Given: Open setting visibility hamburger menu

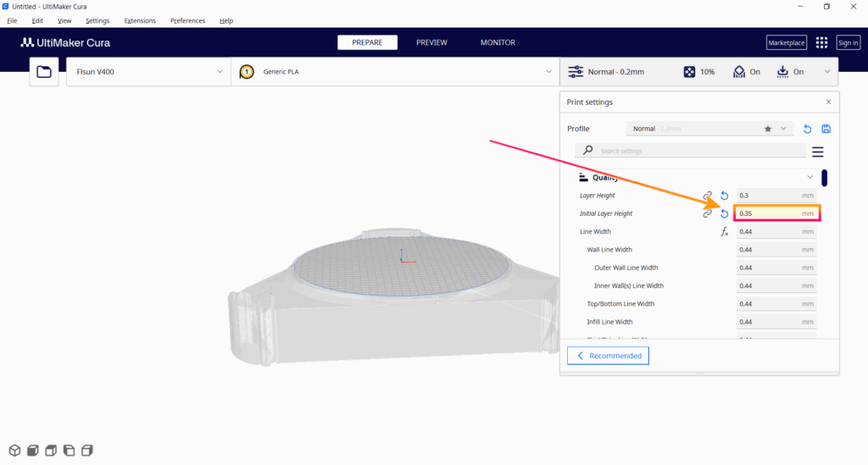Looking at the screenshot, I should (x=818, y=152).
